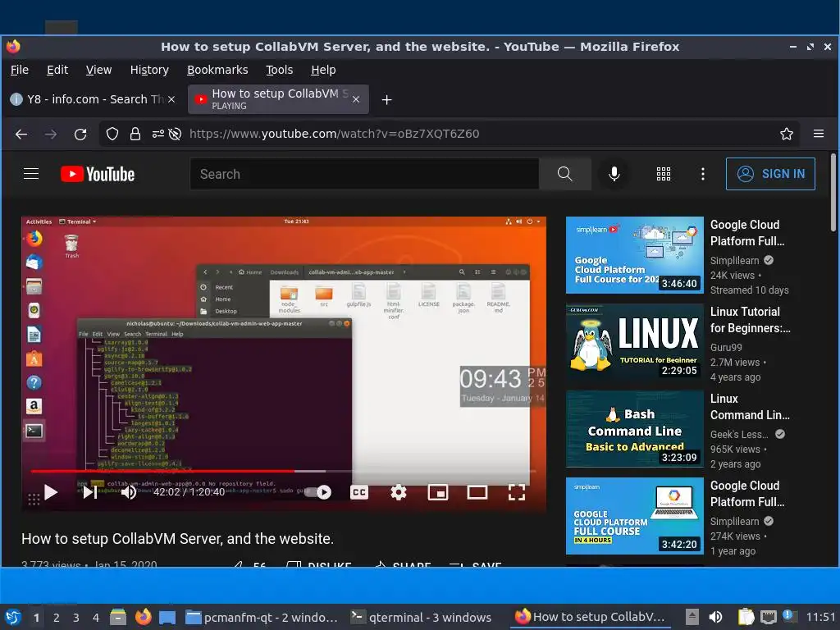Open the Edit menu

click(57, 71)
